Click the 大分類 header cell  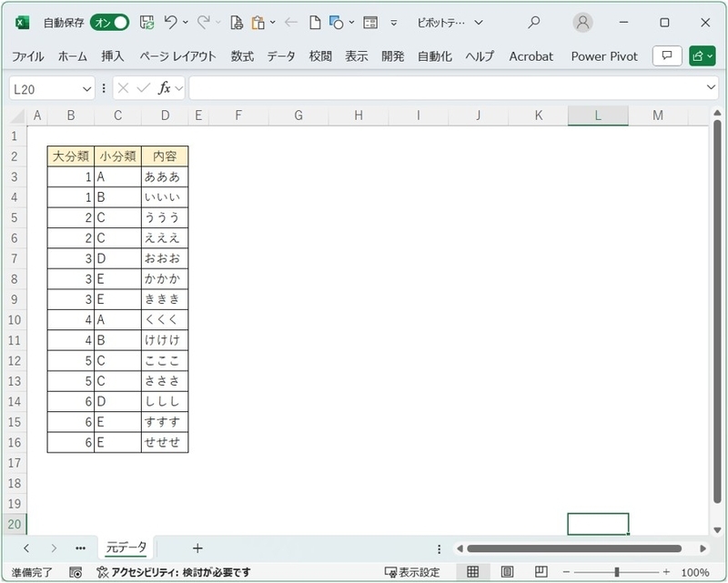coord(71,156)
